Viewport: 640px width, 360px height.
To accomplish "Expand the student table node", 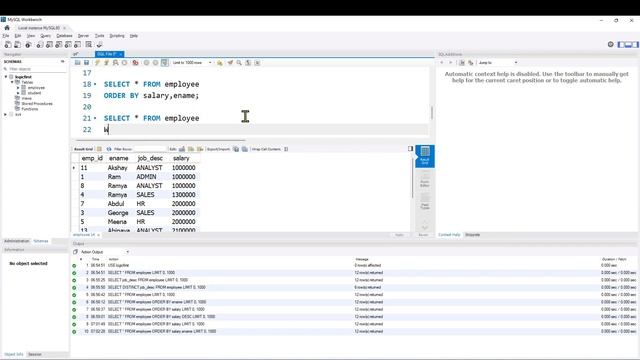I will [x=18, y=93].
